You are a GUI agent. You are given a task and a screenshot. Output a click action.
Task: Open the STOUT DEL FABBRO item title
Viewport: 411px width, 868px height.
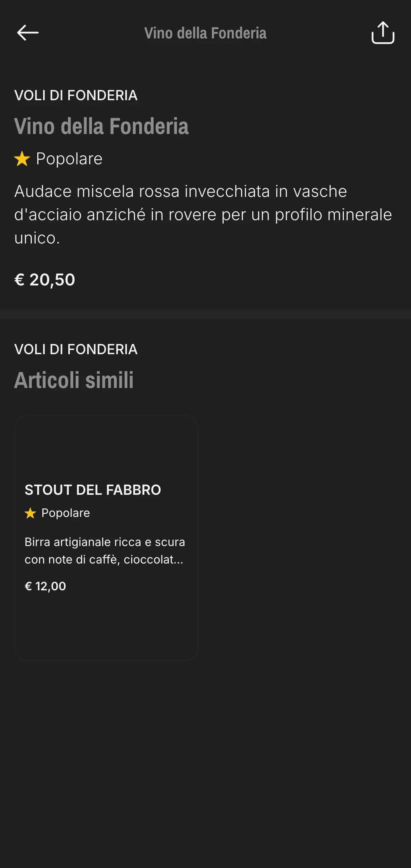tap(93, 490)
